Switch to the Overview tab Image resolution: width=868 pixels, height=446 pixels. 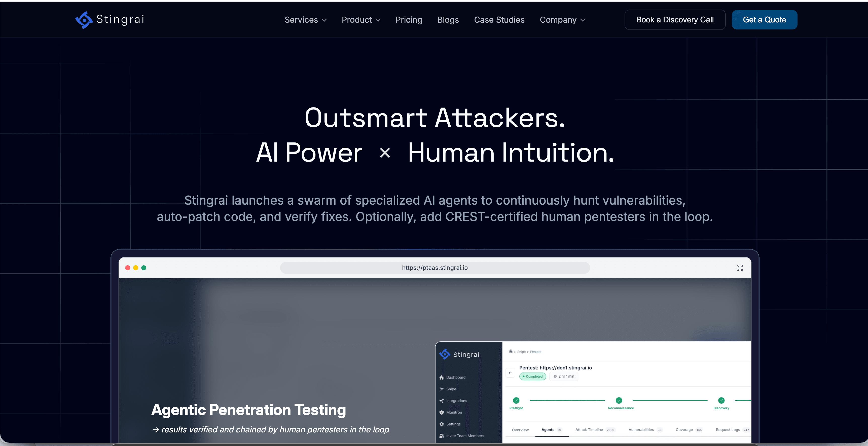click(520, 430)
